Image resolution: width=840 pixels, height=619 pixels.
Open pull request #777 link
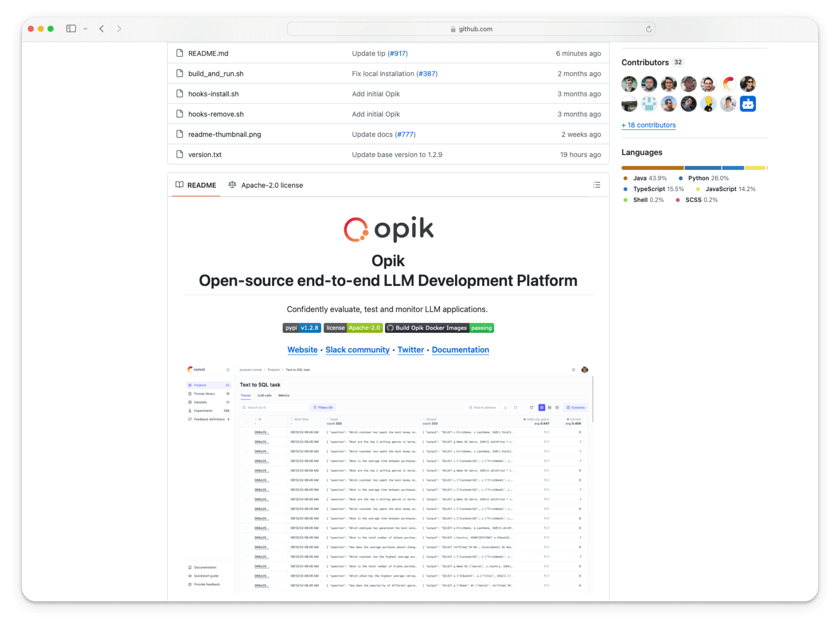click(x=406, y=134)
